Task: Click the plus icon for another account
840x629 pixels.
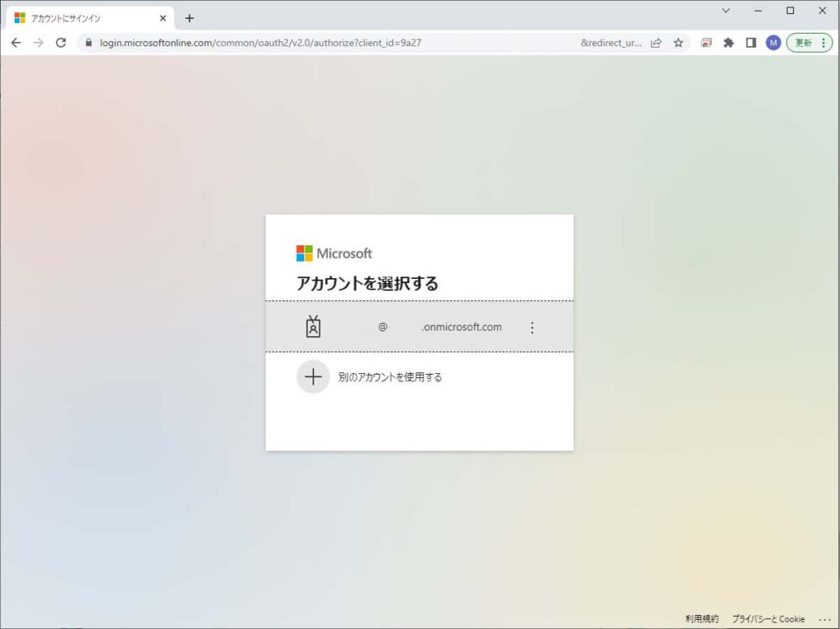Action: coord(313,377)
